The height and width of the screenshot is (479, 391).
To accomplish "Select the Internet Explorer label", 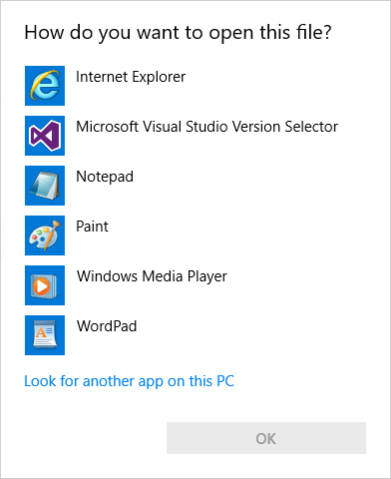I will coord(131,77).
